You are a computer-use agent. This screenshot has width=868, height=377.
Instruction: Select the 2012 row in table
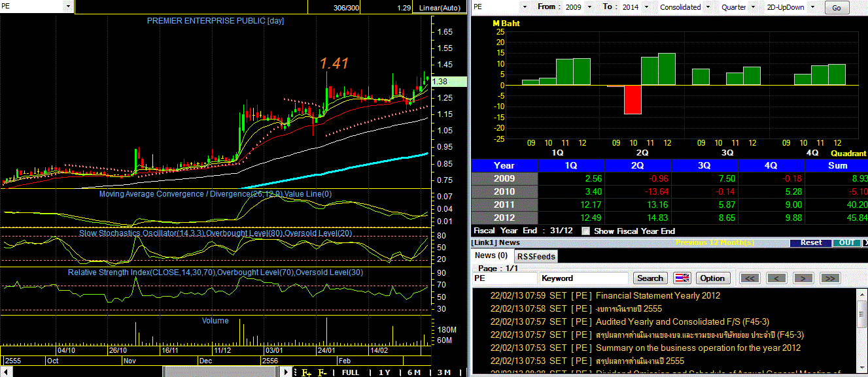click(669, 218)
